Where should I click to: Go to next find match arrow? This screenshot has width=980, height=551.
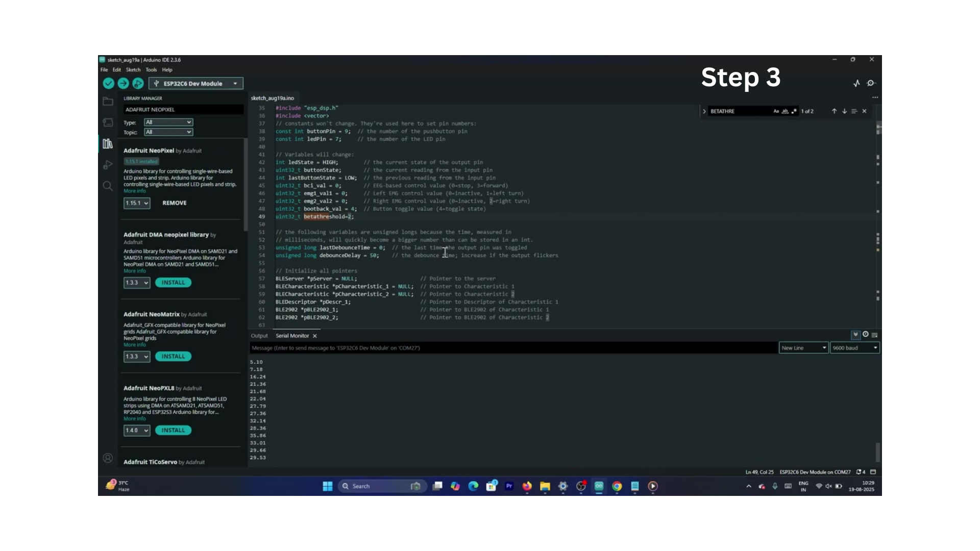[x=844, y=111]
